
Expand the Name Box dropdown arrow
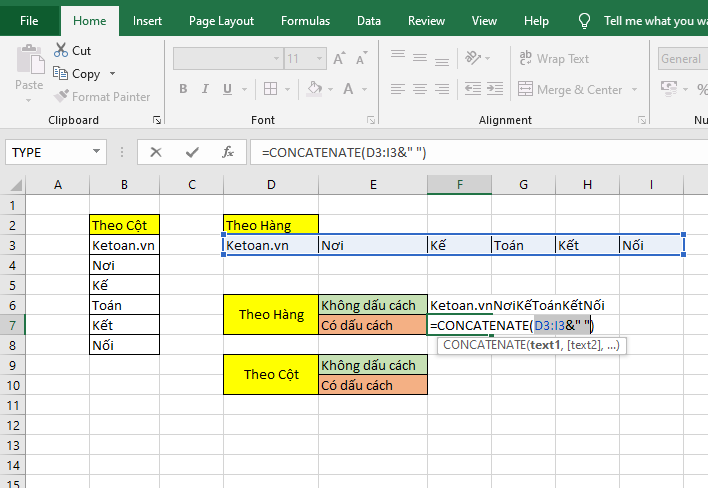pyautogui.click(x=97, y=152)
